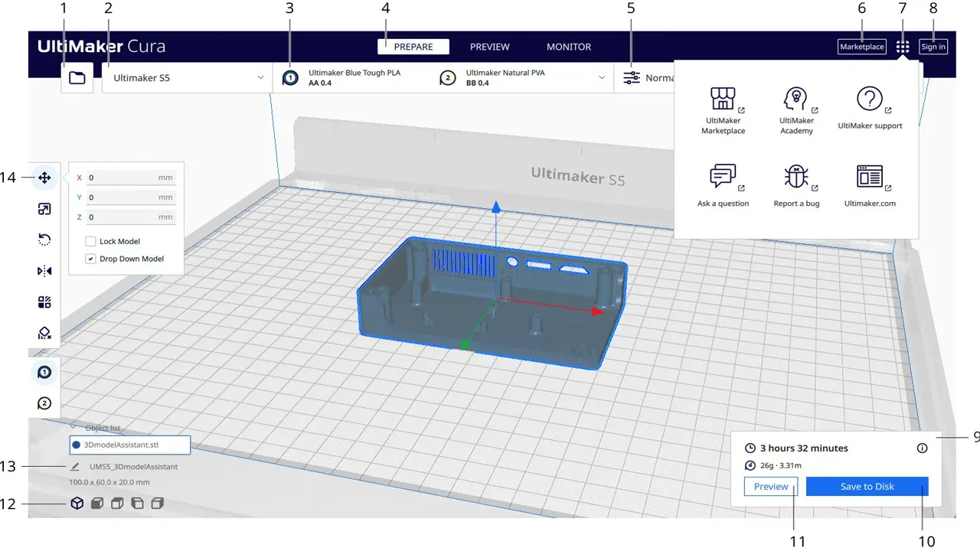
Task: Switch to right side view cube
Action: pos(157,504)
